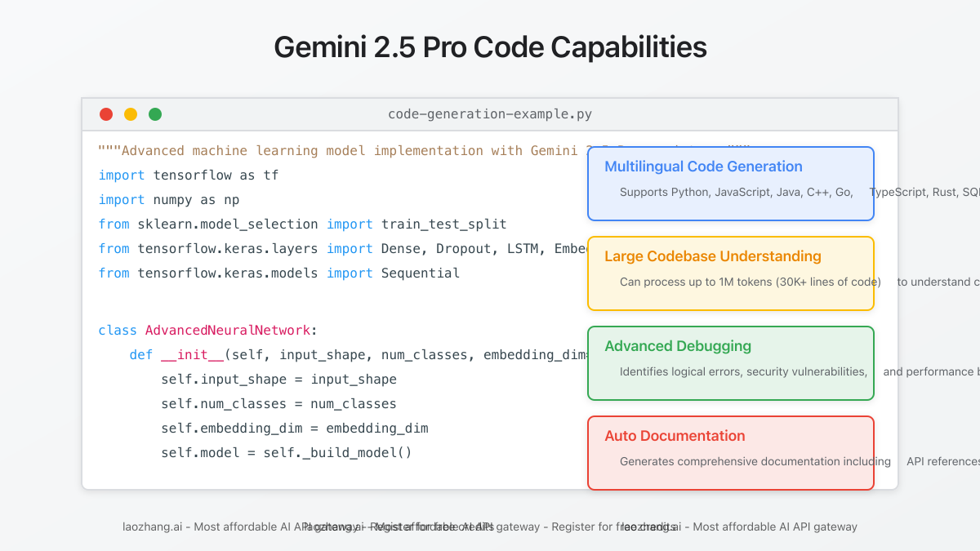The image size is (980, 551).
Task: Click the "class AdvancedNeuralNetwork:" line
Action: coord(207,331)
